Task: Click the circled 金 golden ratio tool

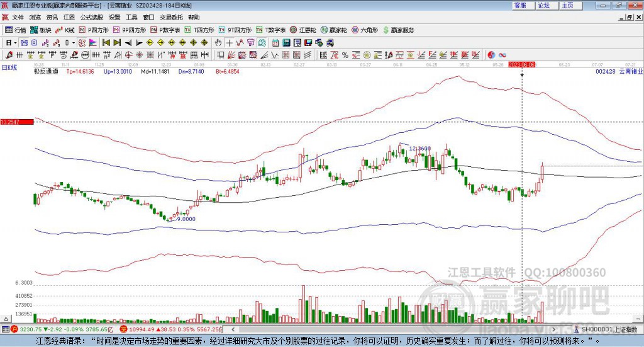Action: click(x=367, y=55)
